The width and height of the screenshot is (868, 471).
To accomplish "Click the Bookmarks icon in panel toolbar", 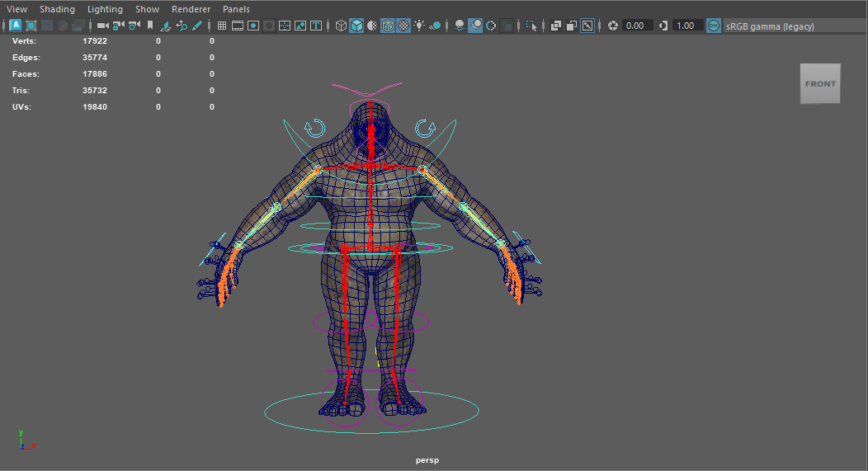I will (x=149, y=26).
